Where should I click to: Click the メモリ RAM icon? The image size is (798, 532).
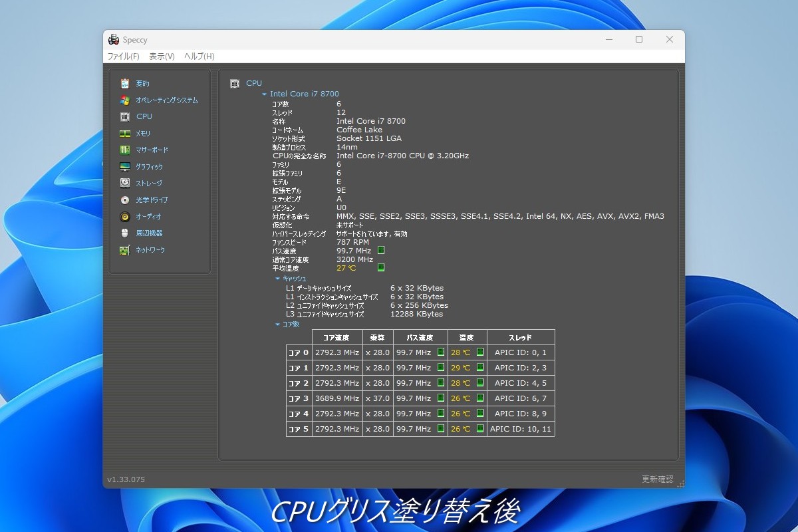124,134
